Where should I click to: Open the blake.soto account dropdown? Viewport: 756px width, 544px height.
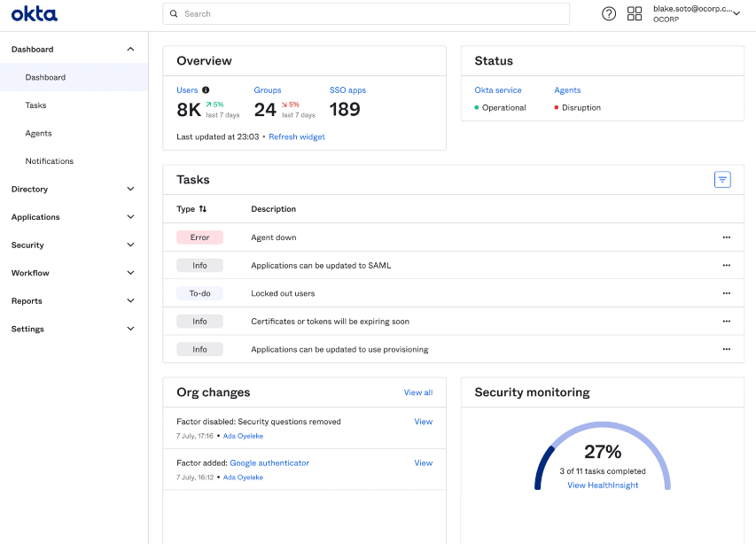click(x=698, y=13)
